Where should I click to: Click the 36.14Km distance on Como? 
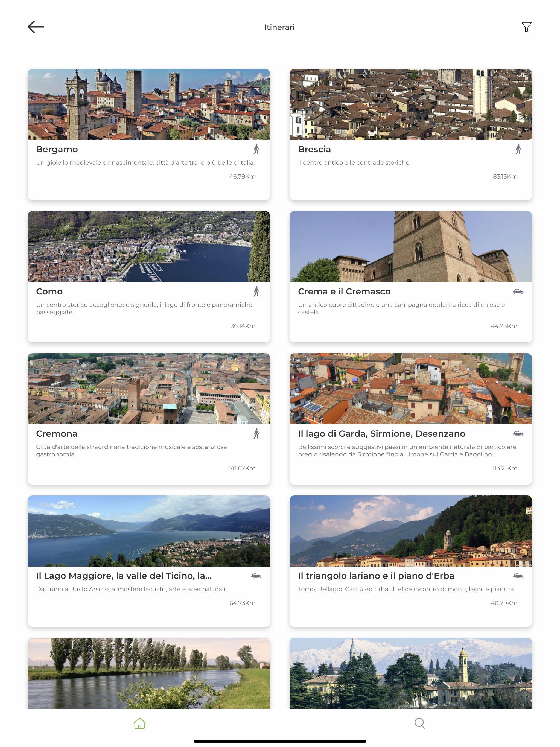pyautogui.click(x=243, y=326)
